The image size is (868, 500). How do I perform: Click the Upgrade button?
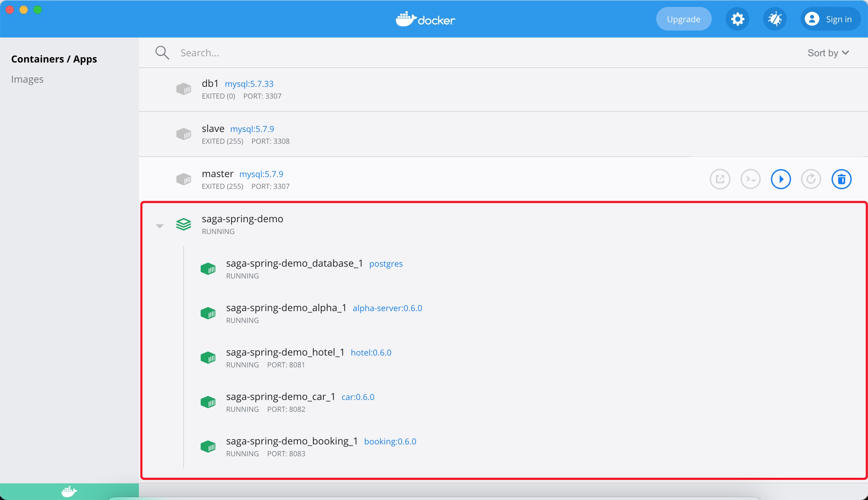(684, 19)
